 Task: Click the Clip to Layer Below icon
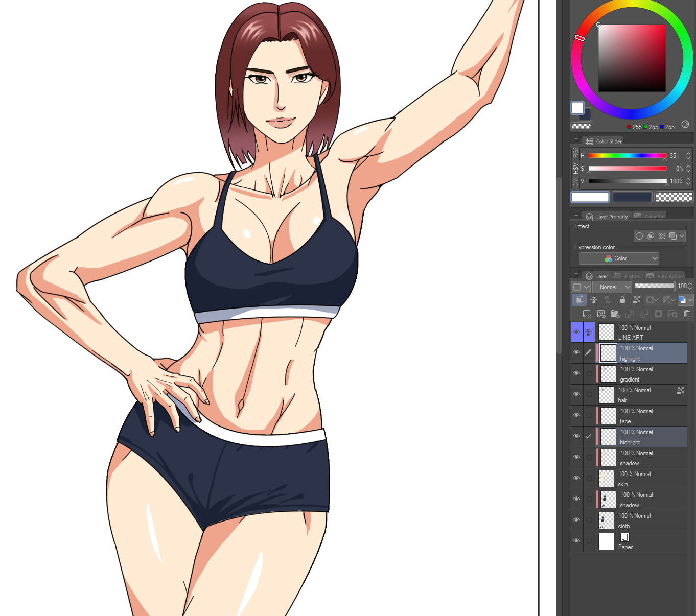[x=579, y=300]
